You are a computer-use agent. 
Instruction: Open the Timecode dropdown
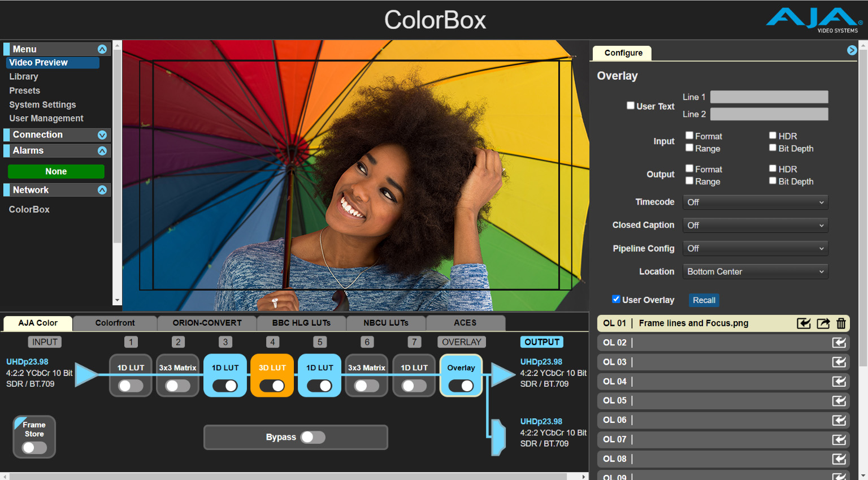pos(755,202)
